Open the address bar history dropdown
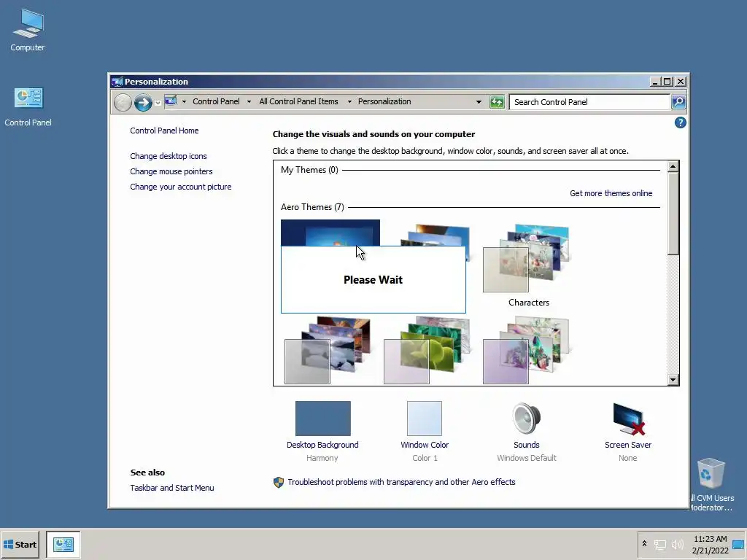The image size is (747, 560). 479,102
